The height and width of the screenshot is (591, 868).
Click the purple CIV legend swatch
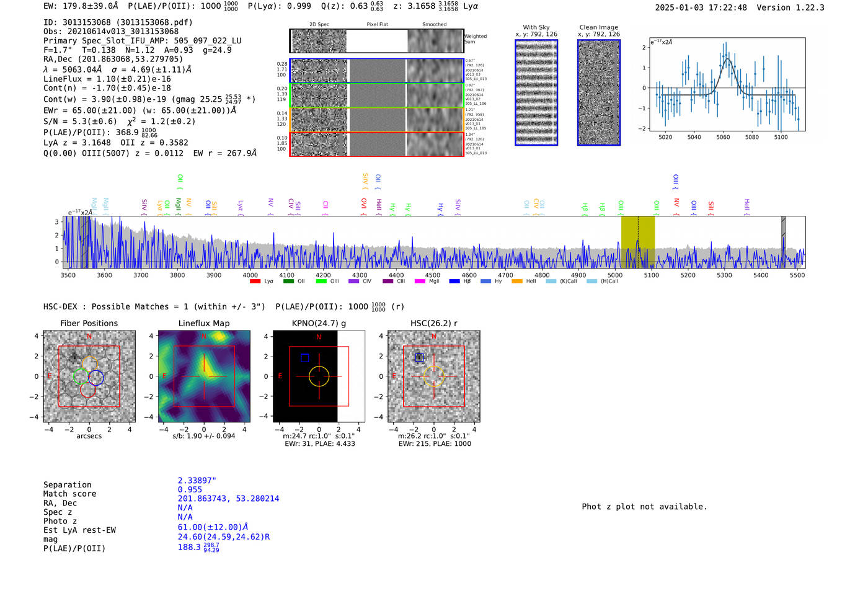[354, 282]
